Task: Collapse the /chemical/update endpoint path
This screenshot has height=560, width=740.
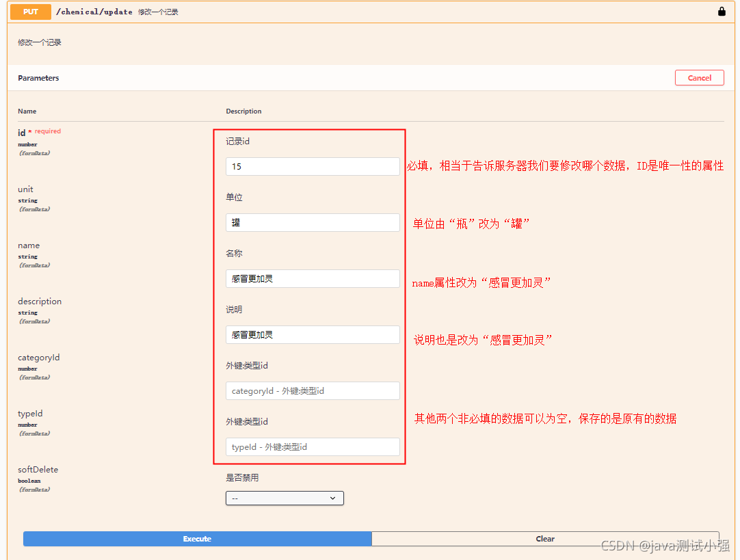Action: coord(94,12)
